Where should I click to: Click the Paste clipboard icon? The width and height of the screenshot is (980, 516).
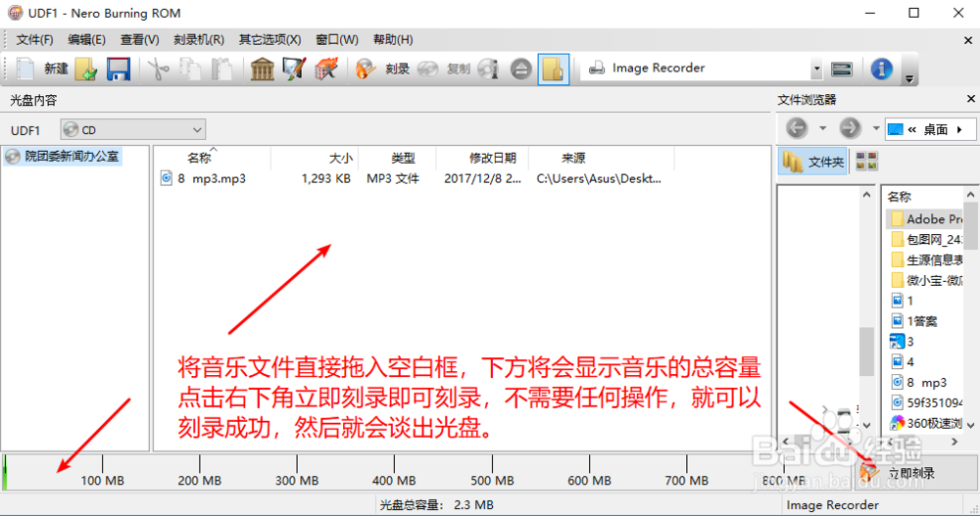(x=221, y=69)
